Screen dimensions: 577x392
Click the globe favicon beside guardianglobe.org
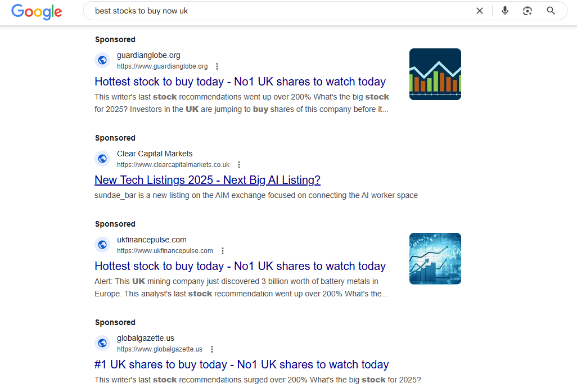102,60
